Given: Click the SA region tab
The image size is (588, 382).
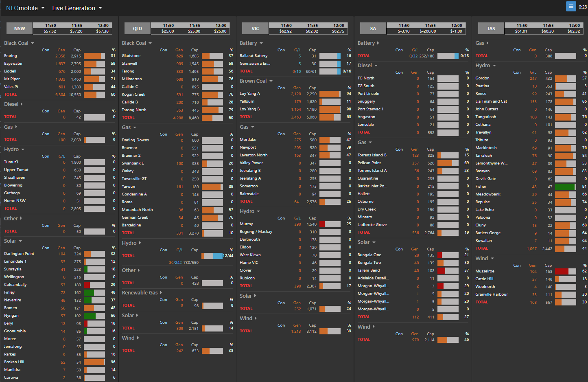Looking at the screenshot, I should click(373, 29).
